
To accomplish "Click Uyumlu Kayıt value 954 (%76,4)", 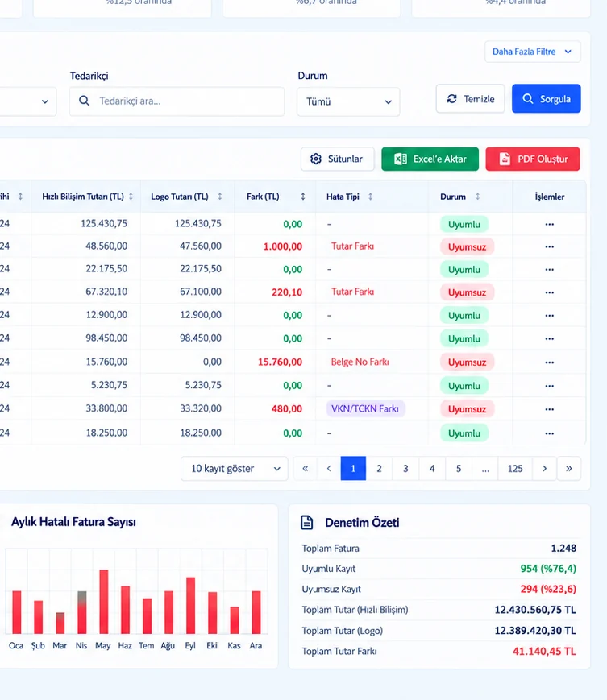I will (x=548, y=569).
